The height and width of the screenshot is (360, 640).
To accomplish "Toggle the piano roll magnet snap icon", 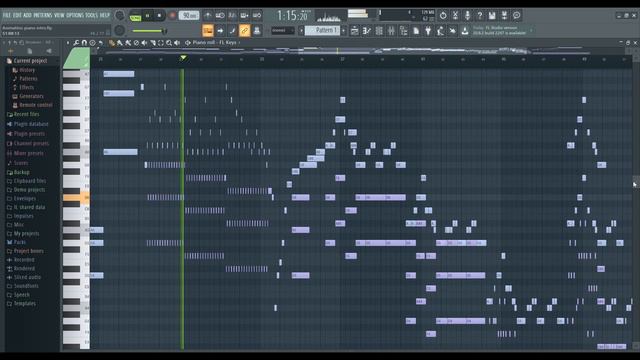I will pyautogui.click(x=84, y=42).
